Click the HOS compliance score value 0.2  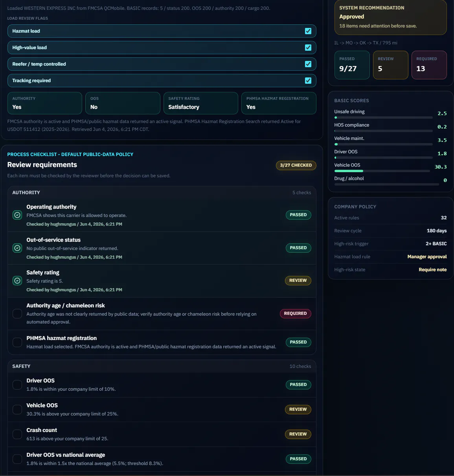tap(442, 127)
